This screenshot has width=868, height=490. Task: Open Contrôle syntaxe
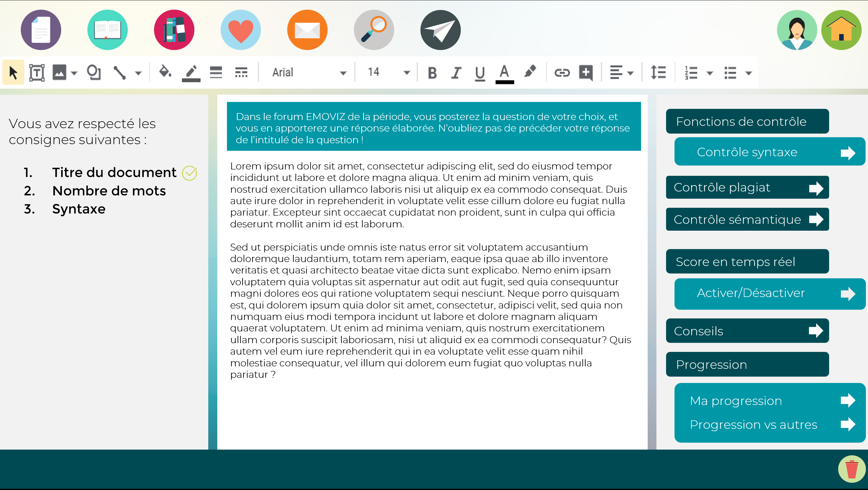click(770, 152)
